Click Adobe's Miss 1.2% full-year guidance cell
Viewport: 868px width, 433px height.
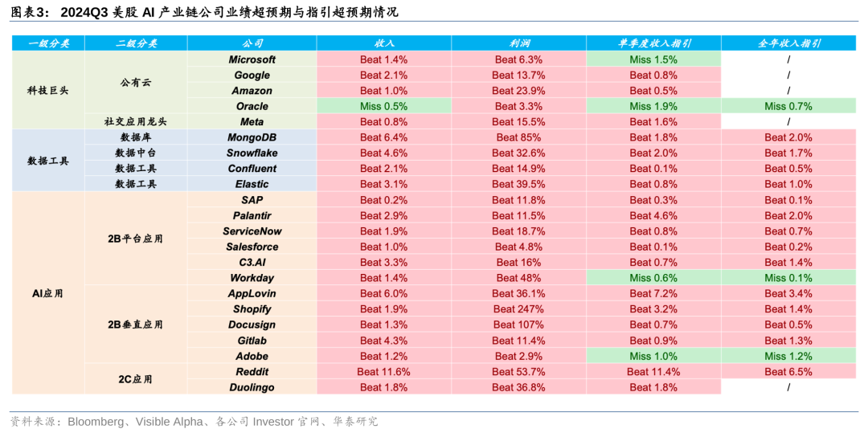click(x=788, y=356)
